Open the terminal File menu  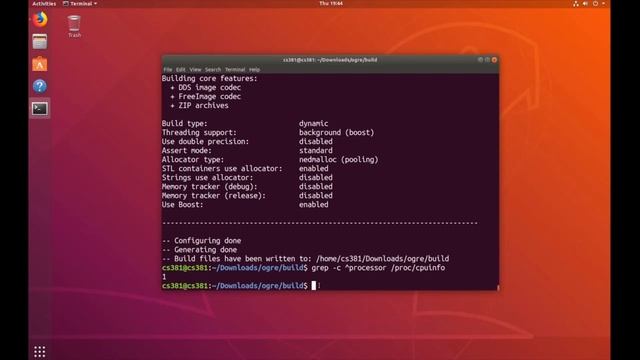[168, 69]
